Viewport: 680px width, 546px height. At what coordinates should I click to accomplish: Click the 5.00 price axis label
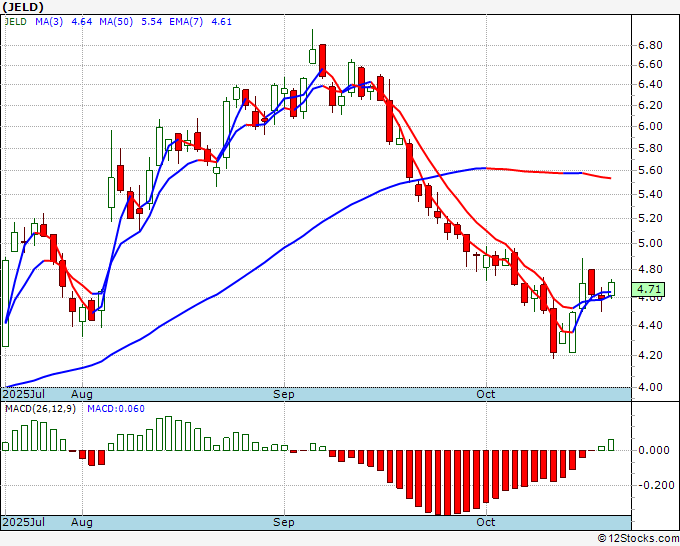click(650, 243)
